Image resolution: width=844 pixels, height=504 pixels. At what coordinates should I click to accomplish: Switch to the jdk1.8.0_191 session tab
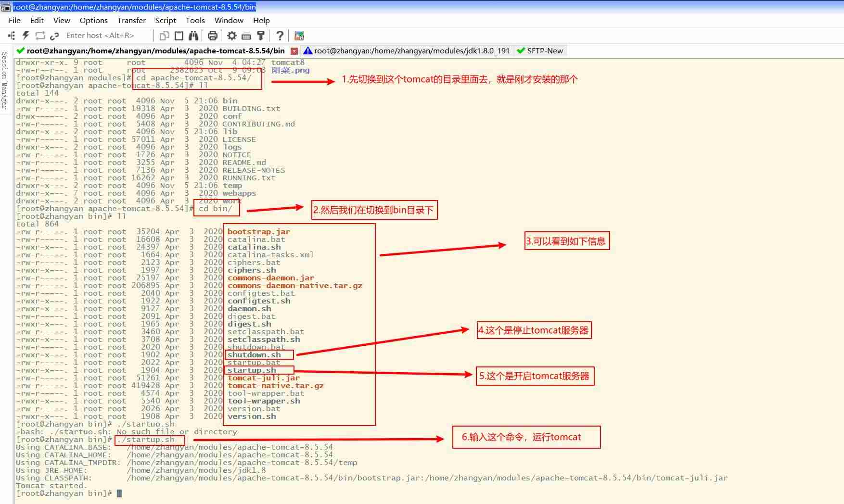coord(407,50)
